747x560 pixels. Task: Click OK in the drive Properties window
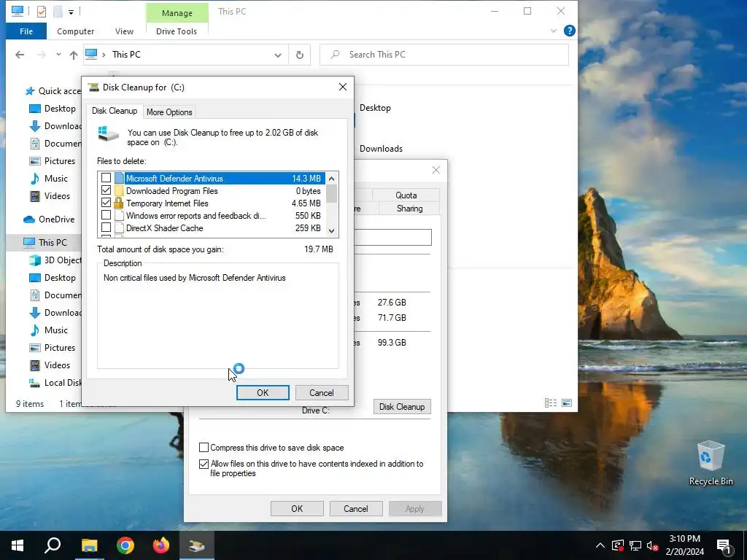[x=297, y=508]
